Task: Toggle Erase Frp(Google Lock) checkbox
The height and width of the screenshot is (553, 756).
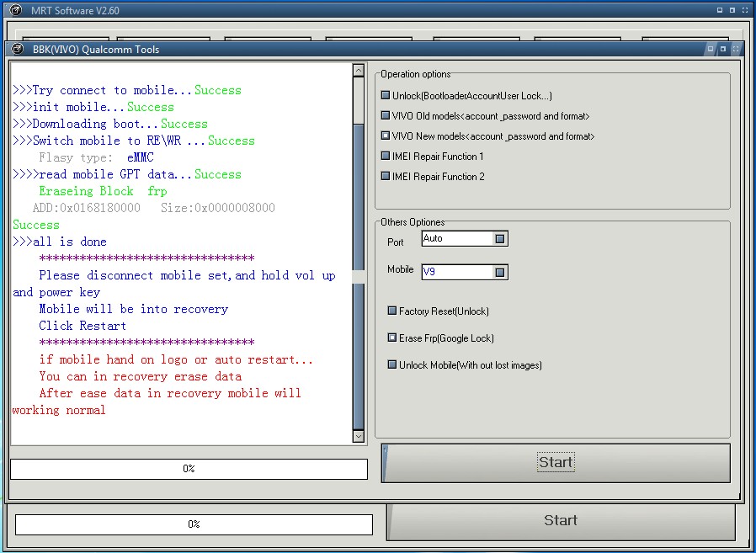Action: click(x=392, y=338)
